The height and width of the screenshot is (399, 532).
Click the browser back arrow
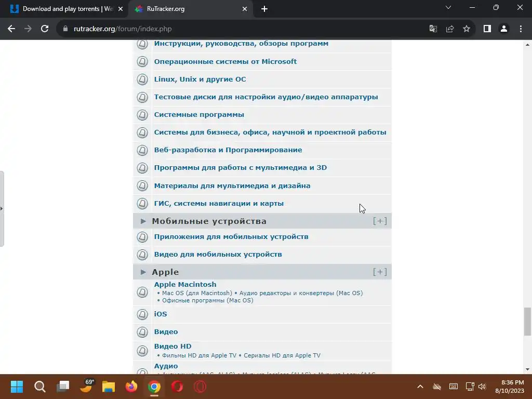point(11,29)
